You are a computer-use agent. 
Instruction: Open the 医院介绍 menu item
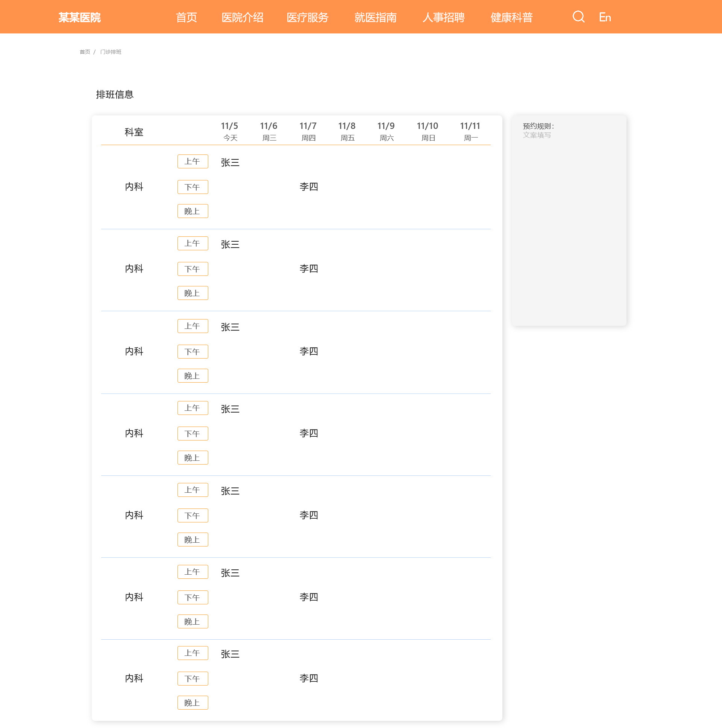[243, 17]
